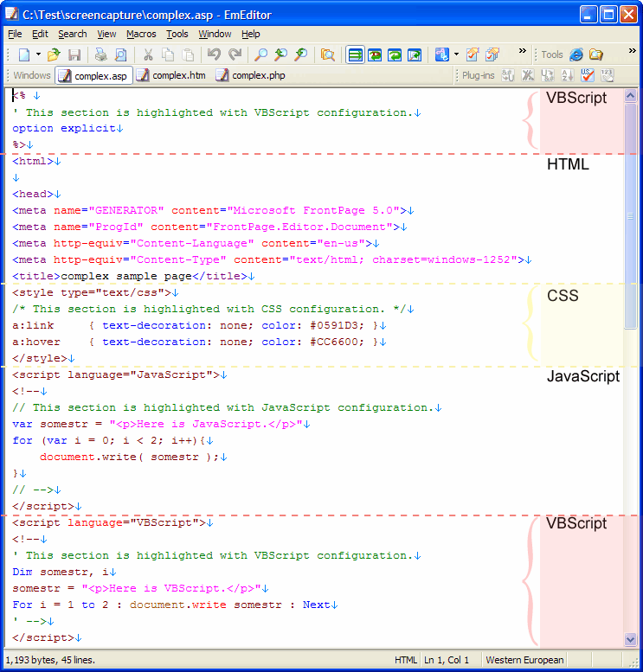Click the word count plug-in icon
This screenshot has height=672, width=643.
coord(608,75)
